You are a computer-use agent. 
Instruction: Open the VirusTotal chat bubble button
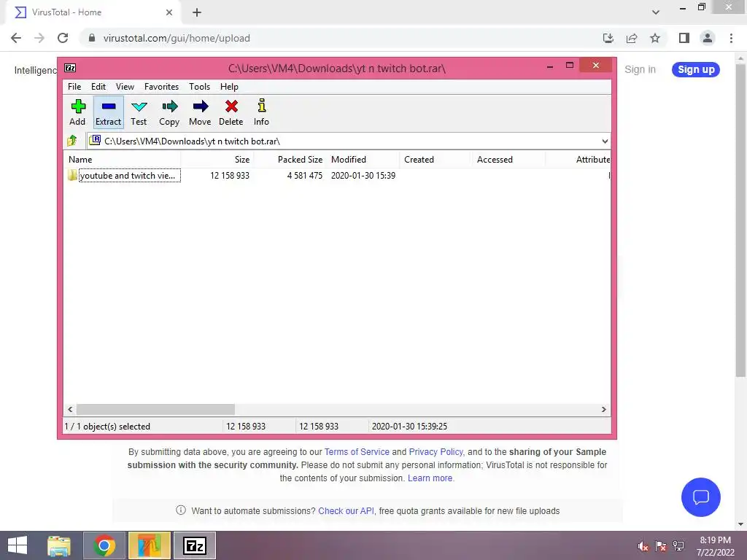click(701, 497)
